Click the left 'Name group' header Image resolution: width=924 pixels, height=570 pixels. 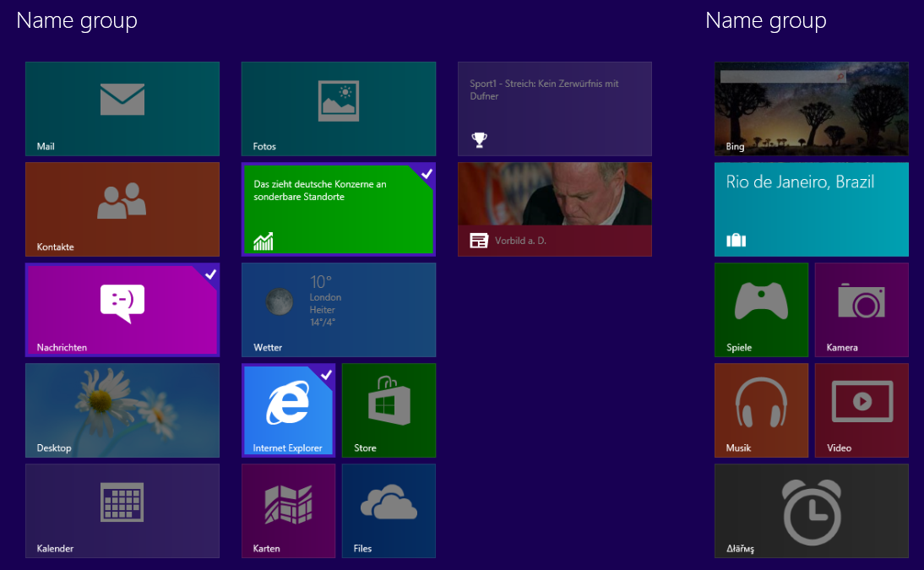tap(77, 20)
